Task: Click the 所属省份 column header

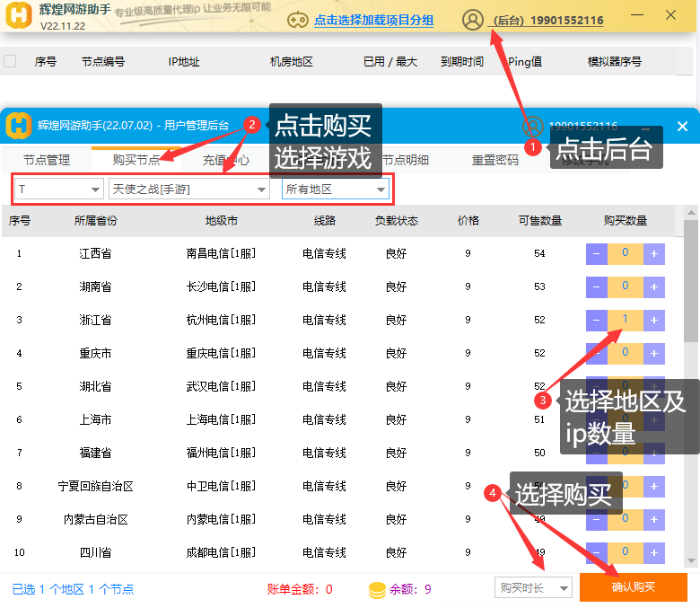Action: [x=95, y=220]
